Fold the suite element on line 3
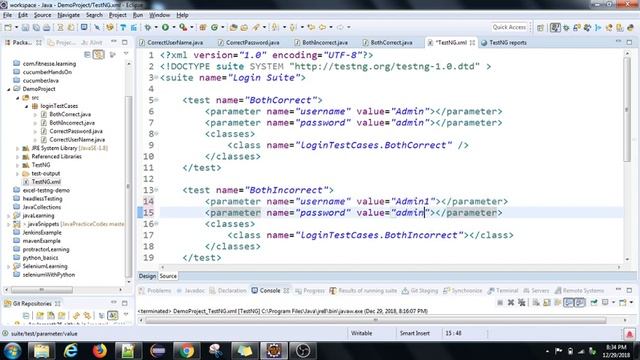Image resolution: width=640 pixels, height=360 pixels. 156,78
